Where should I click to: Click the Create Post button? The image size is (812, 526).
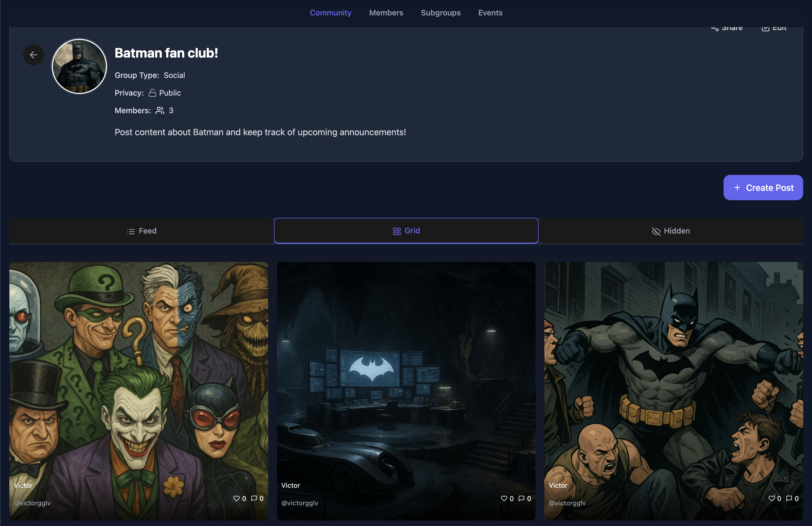click(763, 188)
